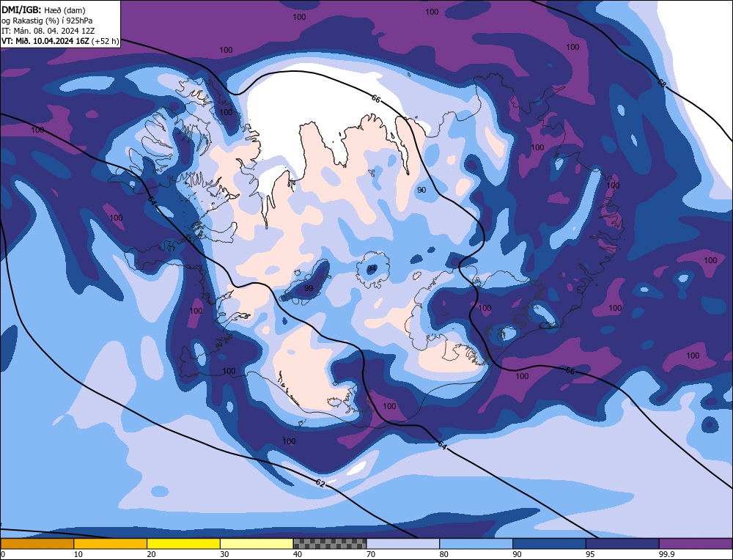This screenshot has height=560, width=733.
Task: Click the dark orange 0–10 legend swatch
Action: (37, 544)
